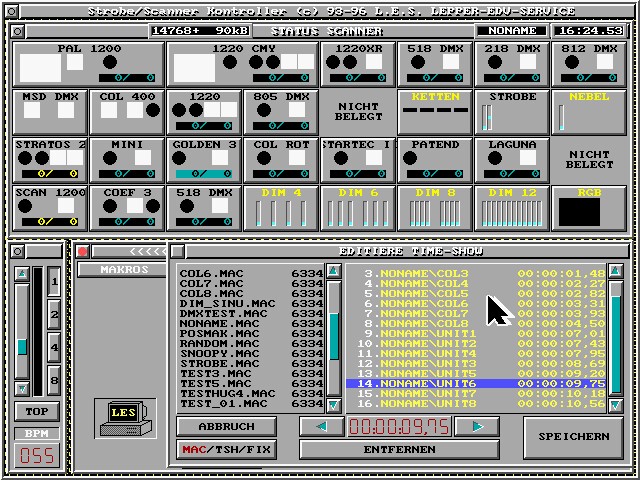Click the BPM slider up arrow
The width and height of the screenshot is (640, 480).
point(22,274)
